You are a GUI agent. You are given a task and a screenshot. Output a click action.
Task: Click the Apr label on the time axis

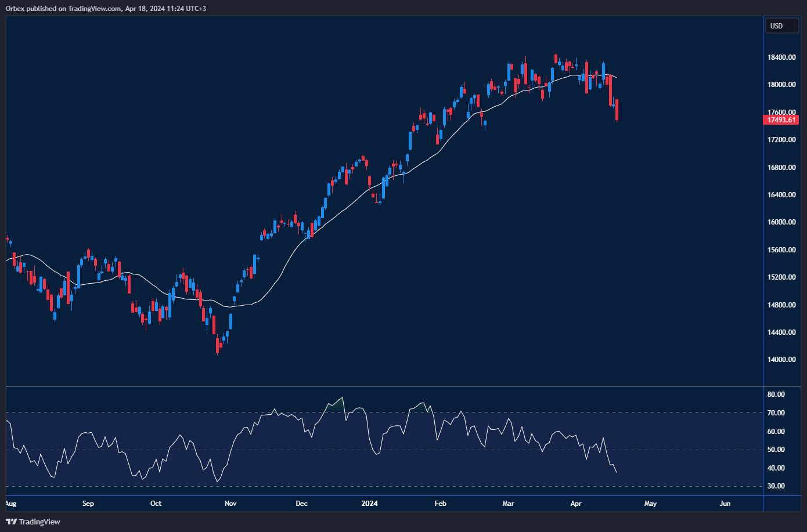(x=576, y=504)
